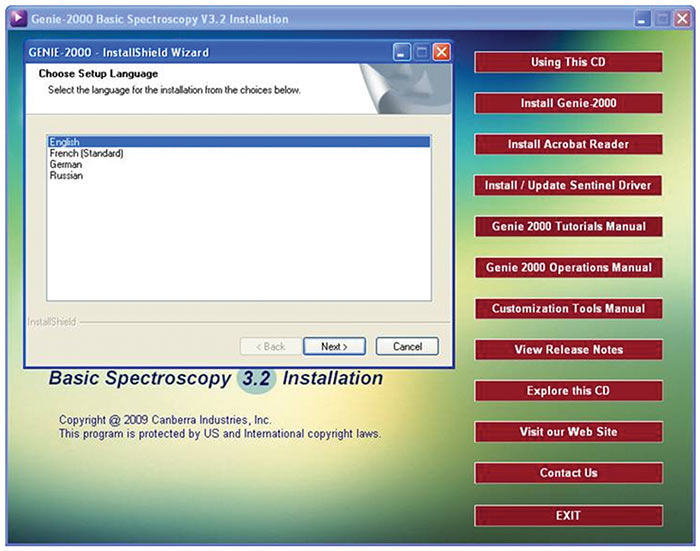Click the Genie-2000 app icon in title bar
The image size is (700, 551).
(x=18, y=19)
